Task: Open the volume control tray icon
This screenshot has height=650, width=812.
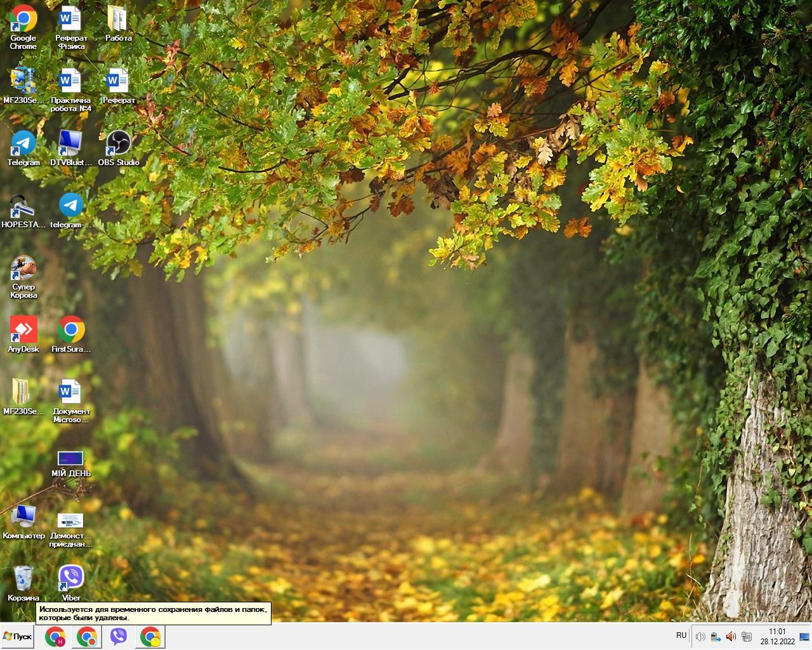Action: (x=731, y=637)
